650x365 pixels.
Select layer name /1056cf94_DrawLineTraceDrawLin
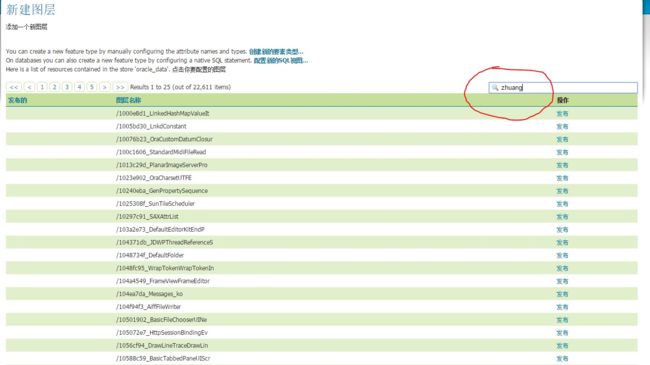click(x=162, y=346)
